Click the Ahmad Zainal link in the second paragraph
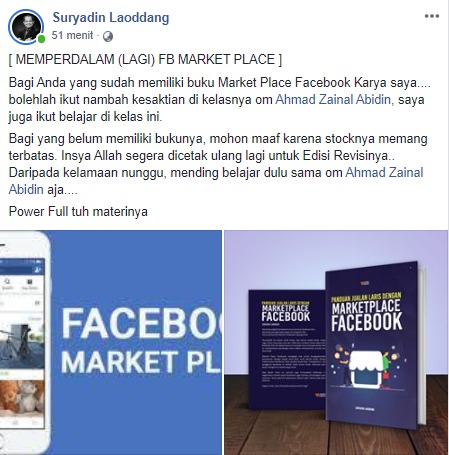449x455 pixels. pyautogui.click(x=384, y=173)
